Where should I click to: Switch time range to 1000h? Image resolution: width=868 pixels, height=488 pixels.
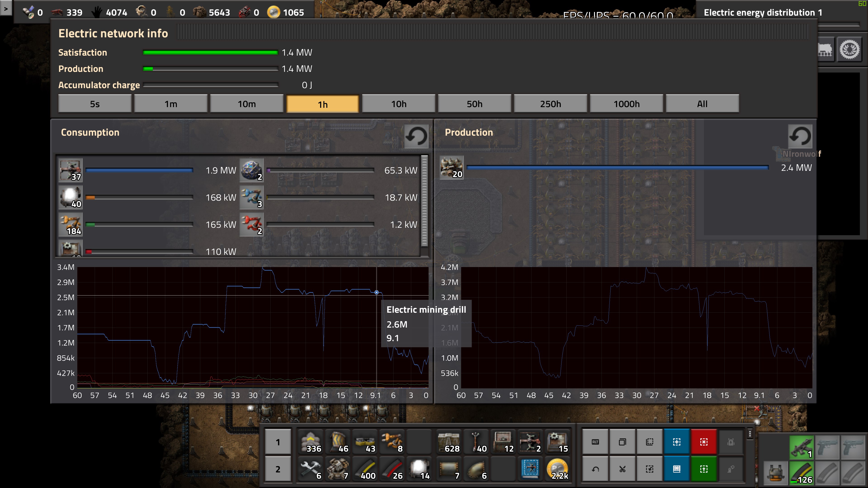[x=626, y=104]
